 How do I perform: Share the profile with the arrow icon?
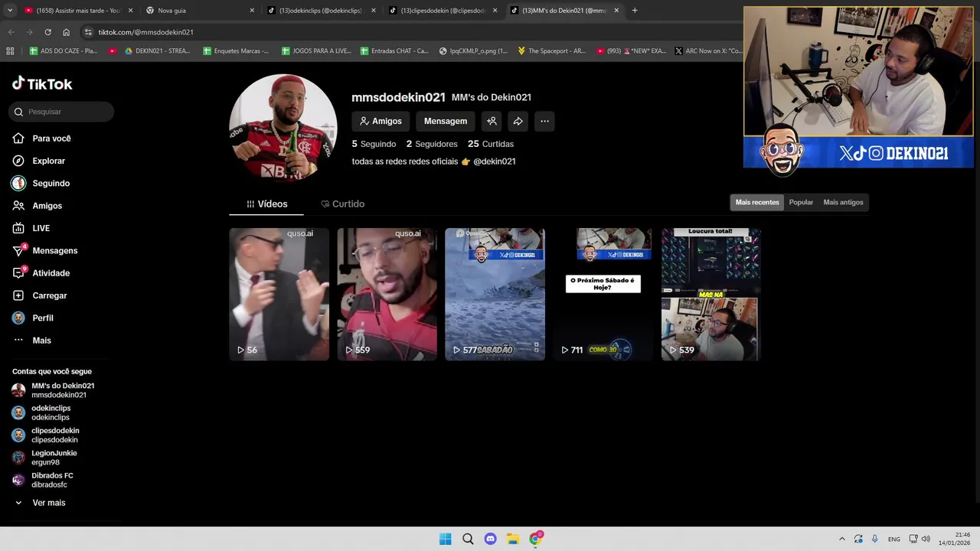518,121
